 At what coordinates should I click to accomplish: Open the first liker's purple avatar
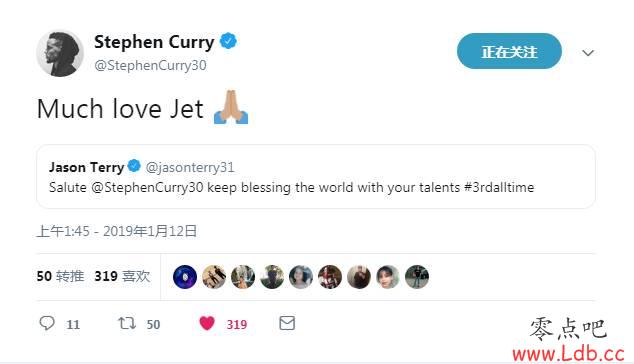tap(185, 277)
